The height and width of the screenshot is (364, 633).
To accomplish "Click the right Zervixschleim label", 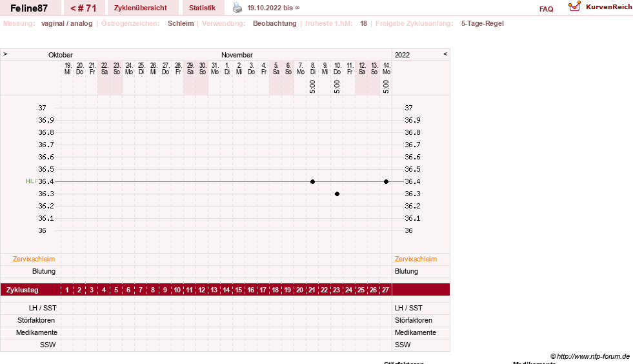I will click(416, 259).
